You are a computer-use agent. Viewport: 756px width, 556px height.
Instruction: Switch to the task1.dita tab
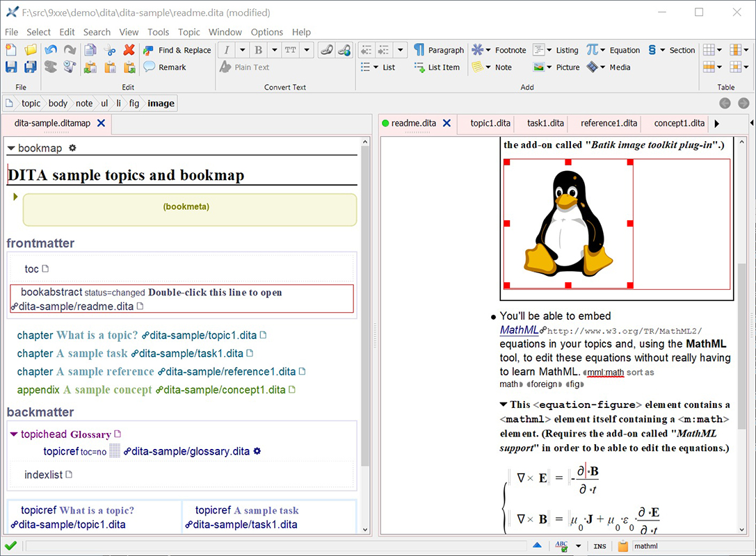coord(545,123)
